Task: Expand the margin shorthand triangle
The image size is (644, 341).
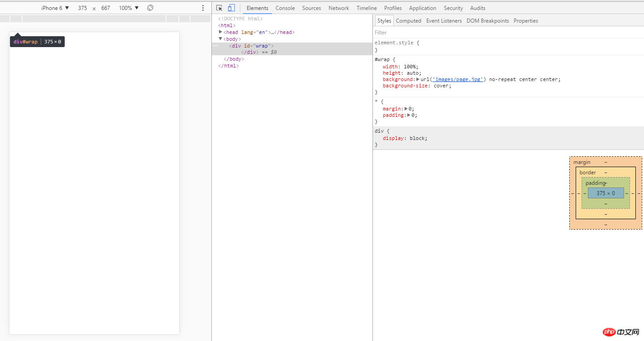Action: (406, 109)
